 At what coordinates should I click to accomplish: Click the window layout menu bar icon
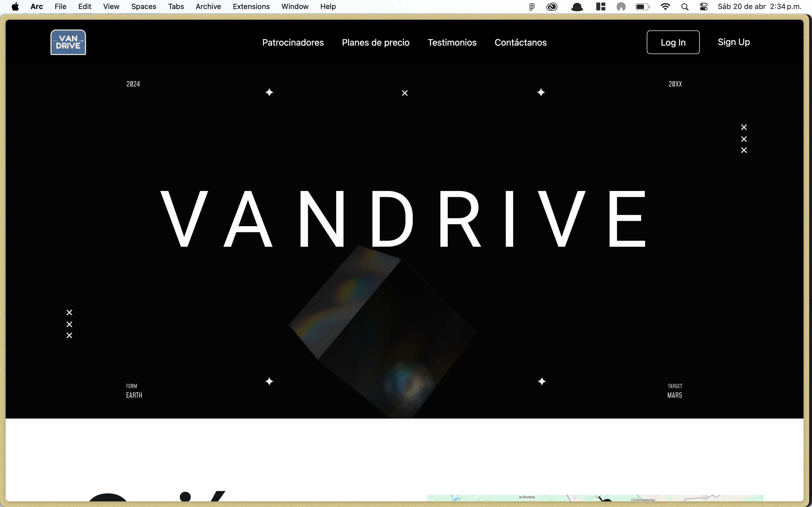coord(600,7)
